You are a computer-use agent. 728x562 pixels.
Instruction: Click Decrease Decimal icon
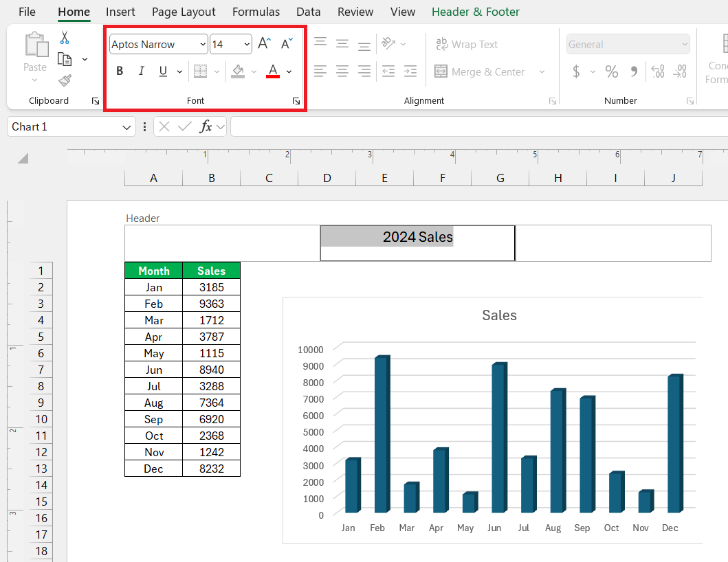pos(680,71)
